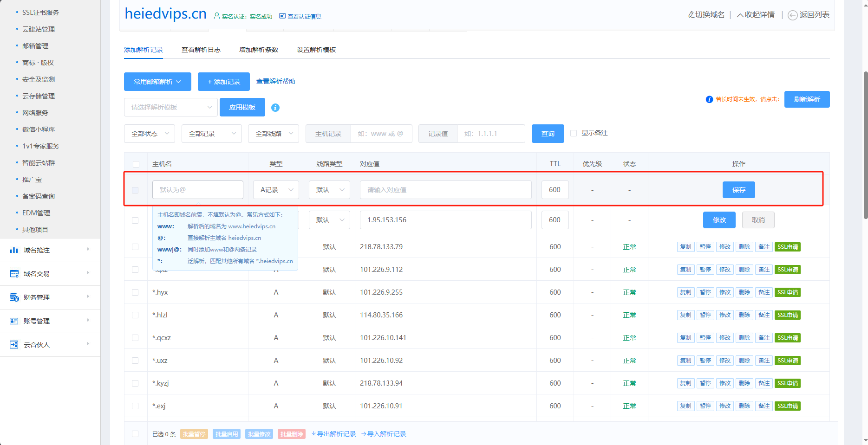Click the 批量暂停 batch button
This screenshot has height=445, width=868.
pyautogui.click(x=194, y=434)
